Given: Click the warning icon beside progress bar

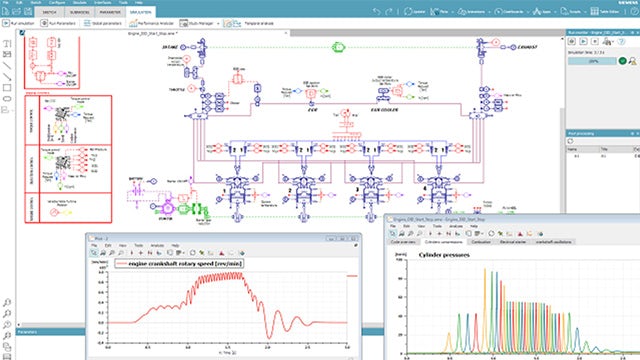Looking at the screenshot, I should (x=632, y=61).
